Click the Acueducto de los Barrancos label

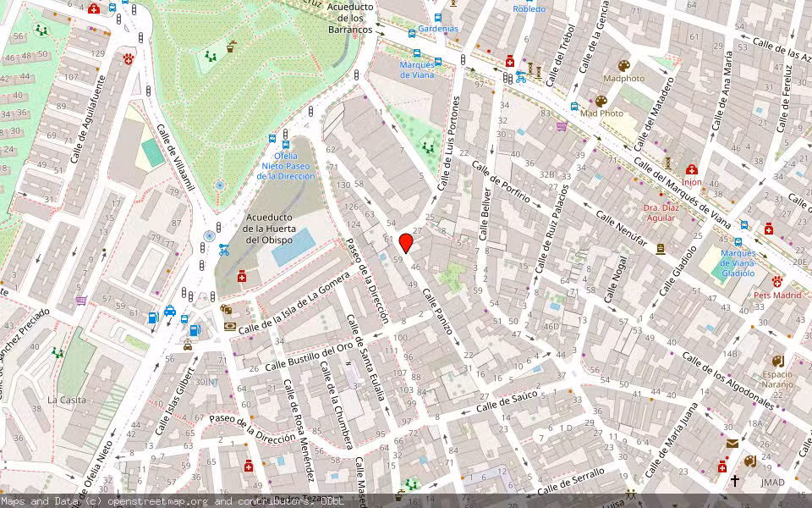pyautogui.click(x=350, y=18)
